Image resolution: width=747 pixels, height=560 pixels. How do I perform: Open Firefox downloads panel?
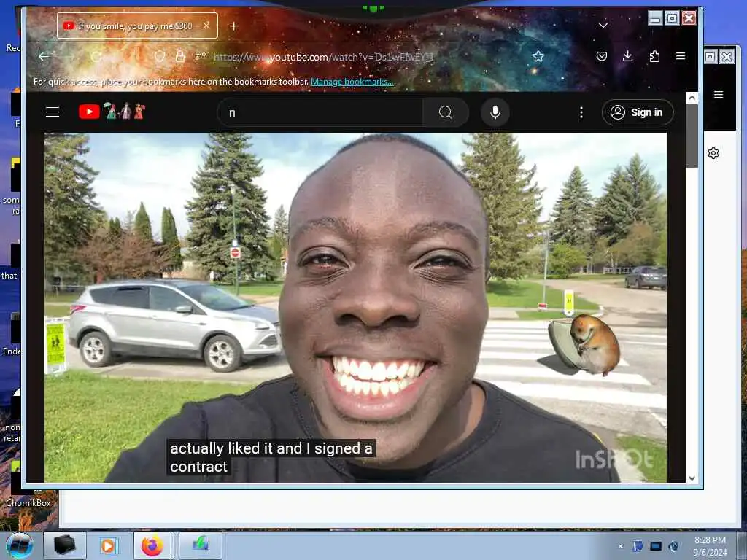[628, 57]
